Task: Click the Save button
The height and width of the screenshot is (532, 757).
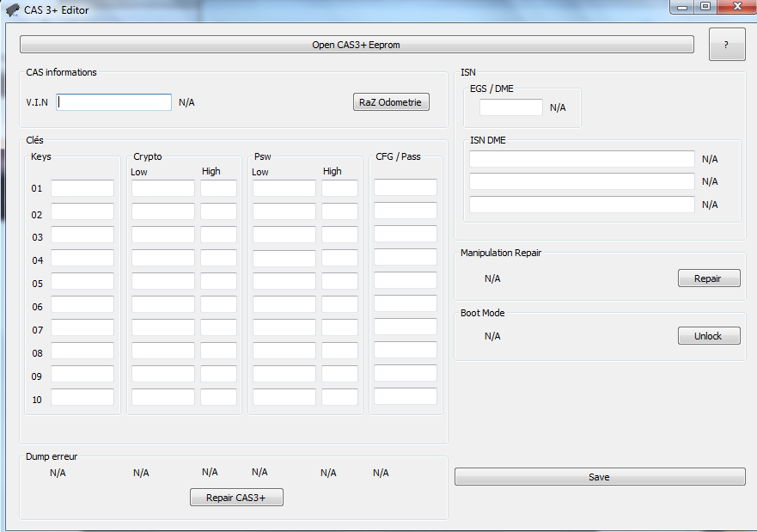Action: [x=599, y=477]
